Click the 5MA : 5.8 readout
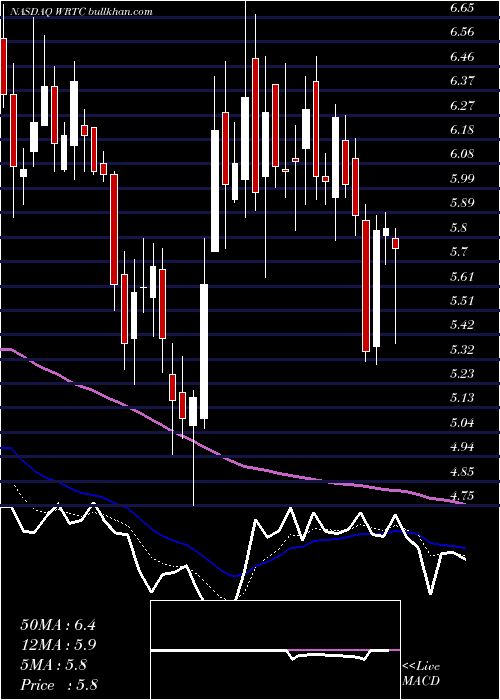The width and height of the screenshot is (500, 700). coord(54,665)
